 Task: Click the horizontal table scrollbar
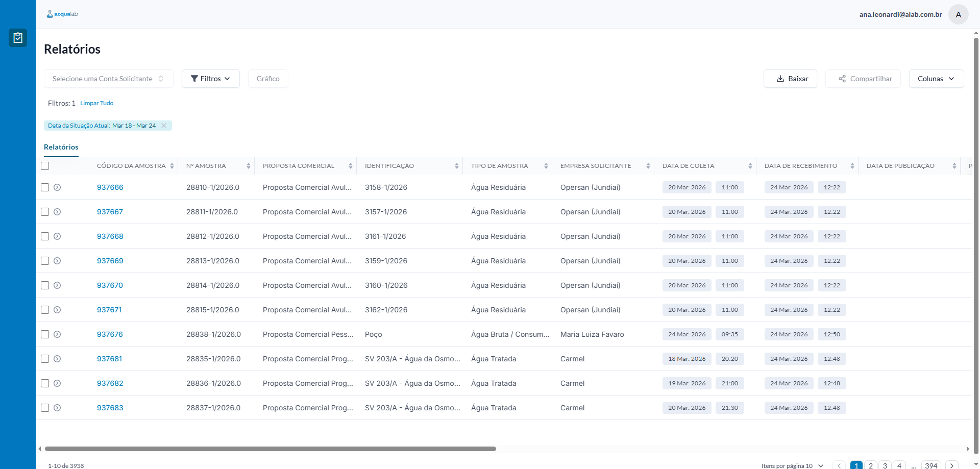point(271,449)
